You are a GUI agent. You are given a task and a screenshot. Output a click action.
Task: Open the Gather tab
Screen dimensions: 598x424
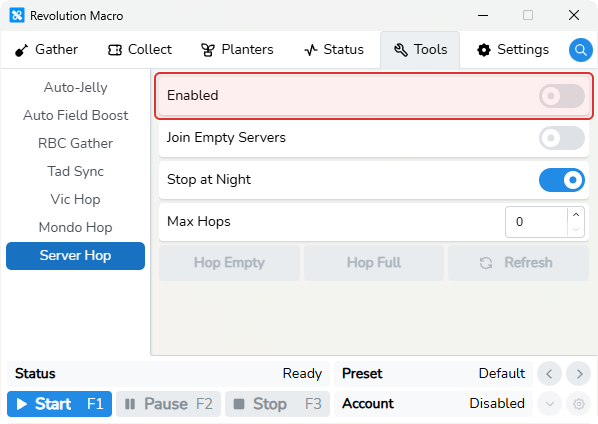click(47, 50)
